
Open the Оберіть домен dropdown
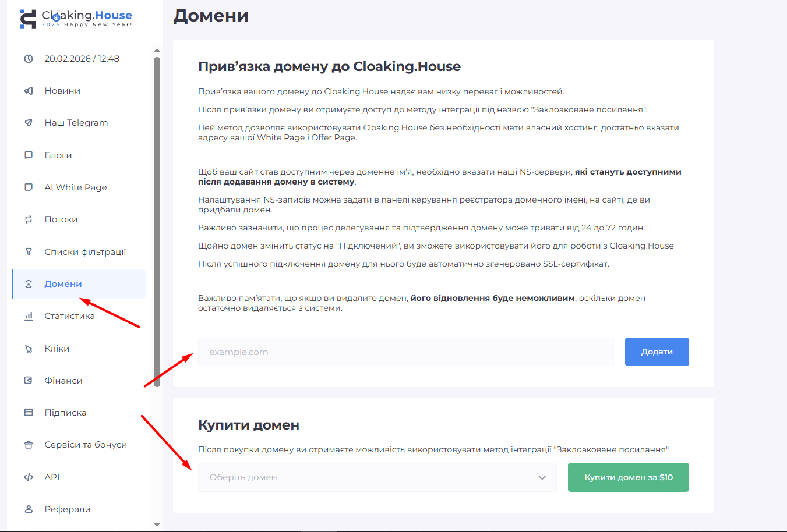(377, 477)
